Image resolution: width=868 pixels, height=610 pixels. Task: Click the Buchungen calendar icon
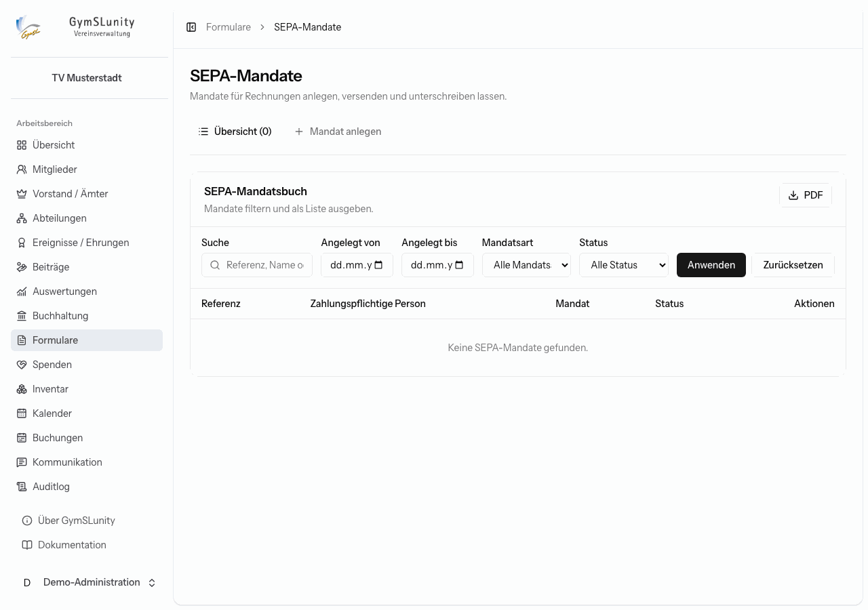tap(22, 438)
